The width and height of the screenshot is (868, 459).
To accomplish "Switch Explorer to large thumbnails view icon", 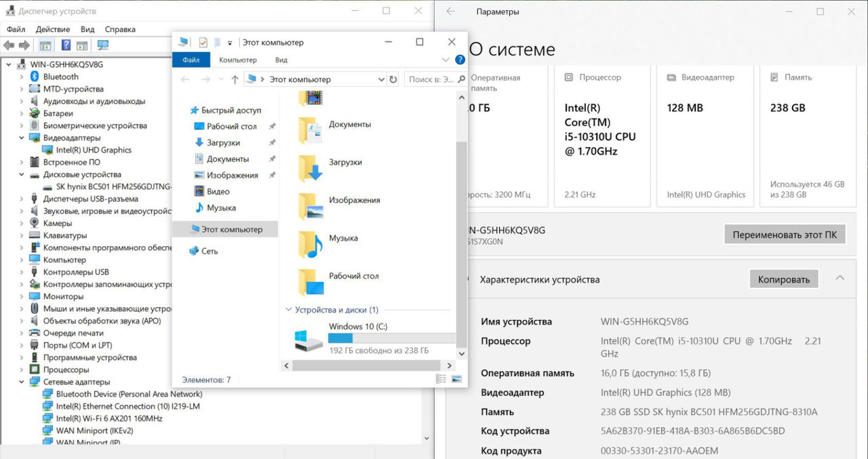I will pyautogui.click(x=456, y=380).
